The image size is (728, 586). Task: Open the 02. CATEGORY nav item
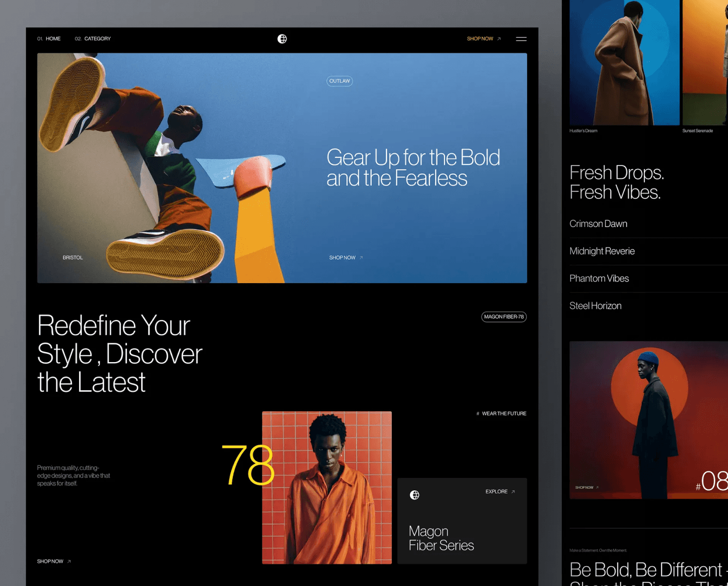pyautogui.click(x=93, y=39)
